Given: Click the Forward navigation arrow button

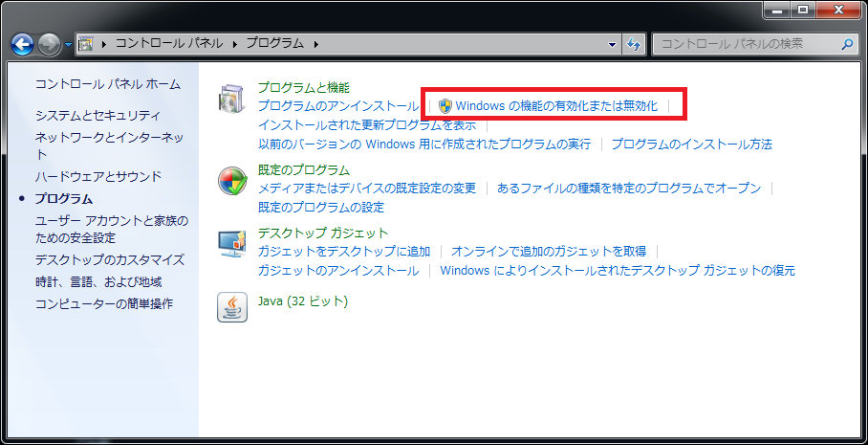Looking at the screenshot, I should click(50, 44).
